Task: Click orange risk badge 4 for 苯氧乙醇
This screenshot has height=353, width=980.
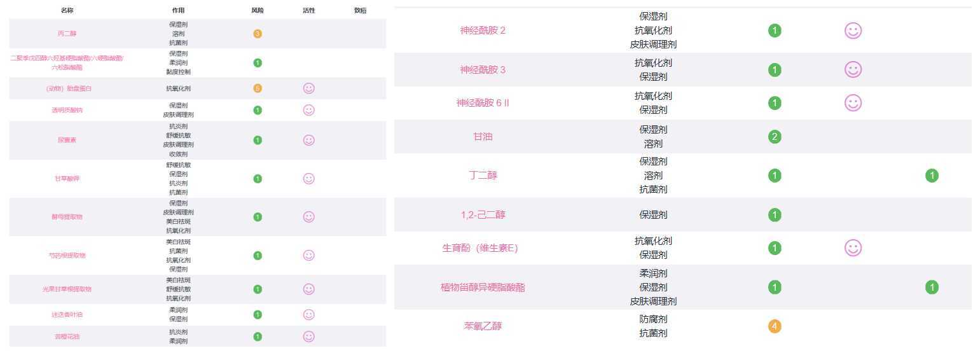Action: tap(774, 326)
